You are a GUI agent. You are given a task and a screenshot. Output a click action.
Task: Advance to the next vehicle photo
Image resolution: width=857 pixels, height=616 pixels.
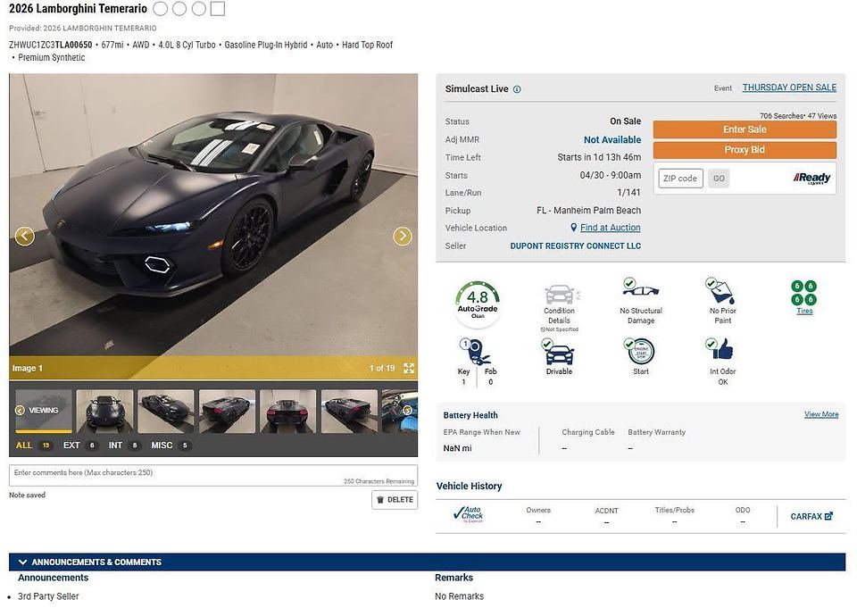coord(403,236)
